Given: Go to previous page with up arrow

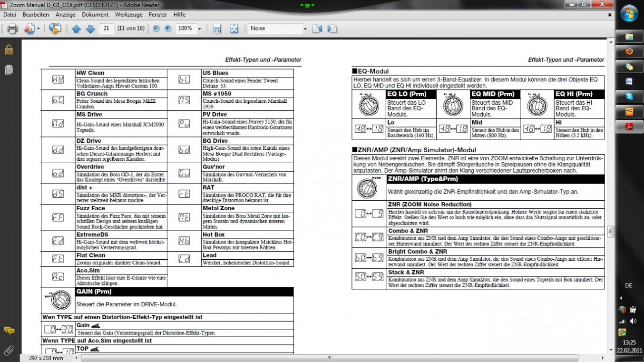Looking at the screenshot, I should pyautogui.click(x=76, y=29).
